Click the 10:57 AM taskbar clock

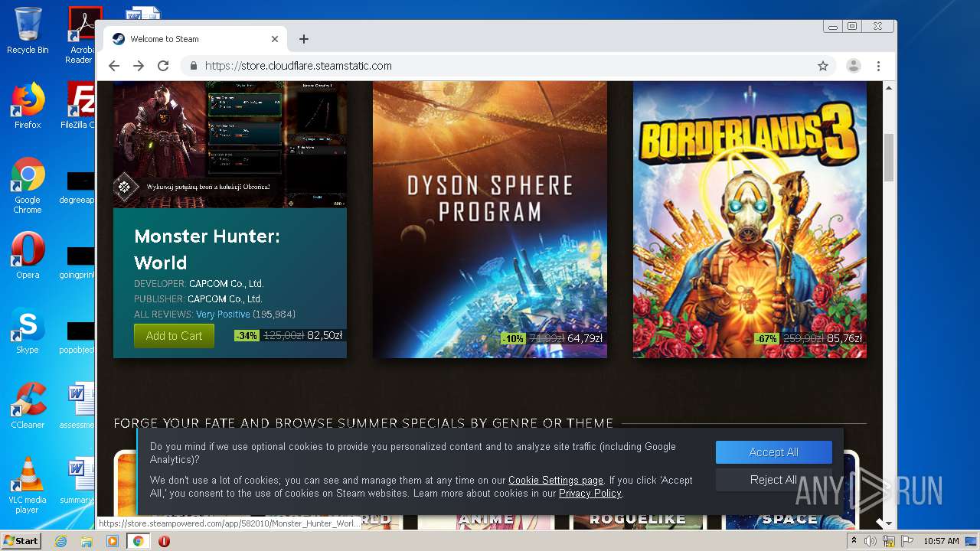pyautogui.click(x=941, y=541)
